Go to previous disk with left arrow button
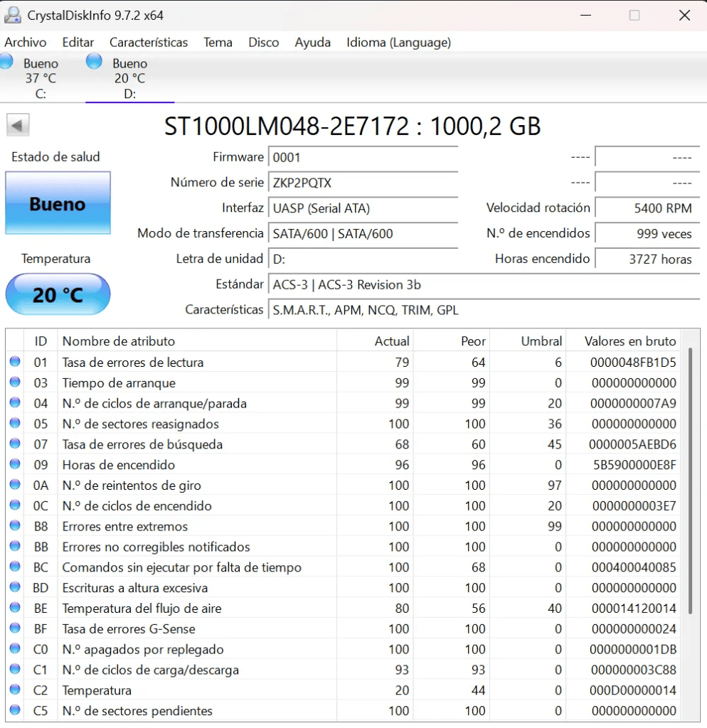Screen dimensions: 707x728 18,125
